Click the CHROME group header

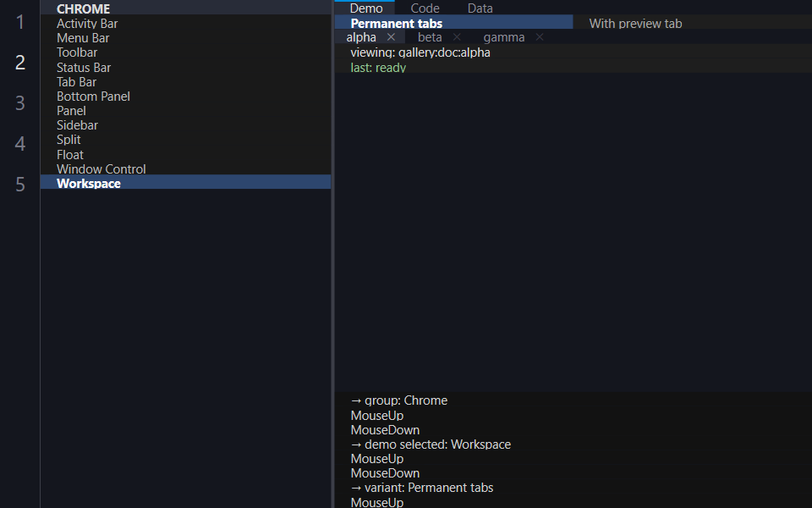185,8
